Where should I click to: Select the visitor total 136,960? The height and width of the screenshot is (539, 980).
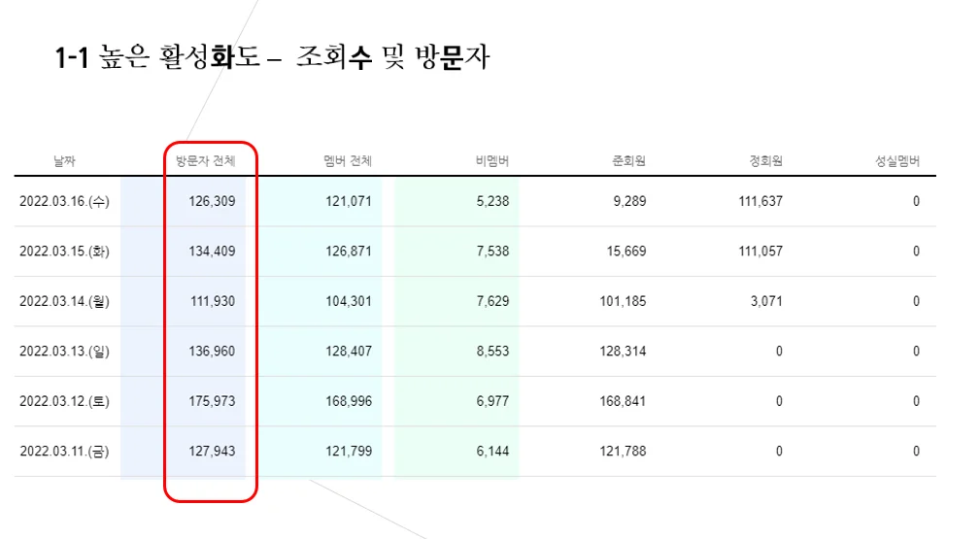point(212,352)
